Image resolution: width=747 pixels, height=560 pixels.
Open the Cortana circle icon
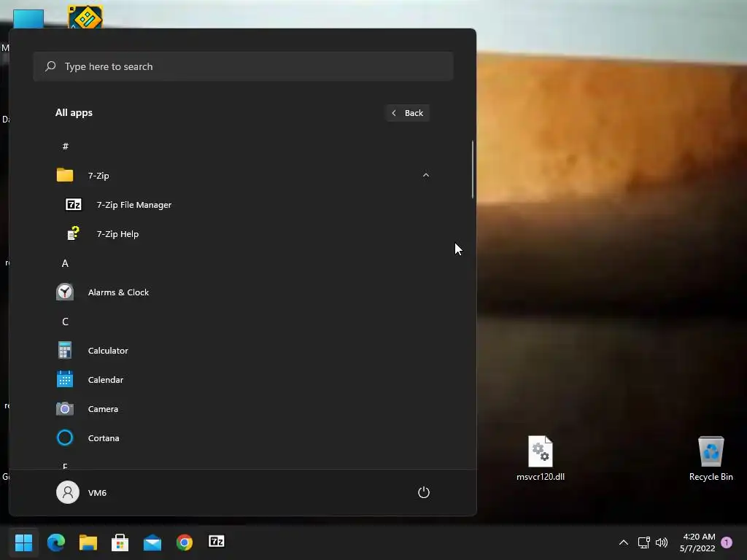[x=65, y=437]
